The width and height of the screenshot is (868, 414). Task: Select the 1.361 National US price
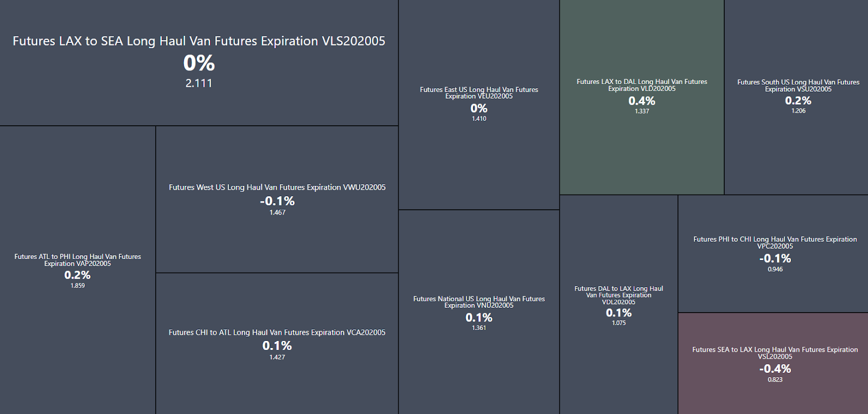[479, 328]
